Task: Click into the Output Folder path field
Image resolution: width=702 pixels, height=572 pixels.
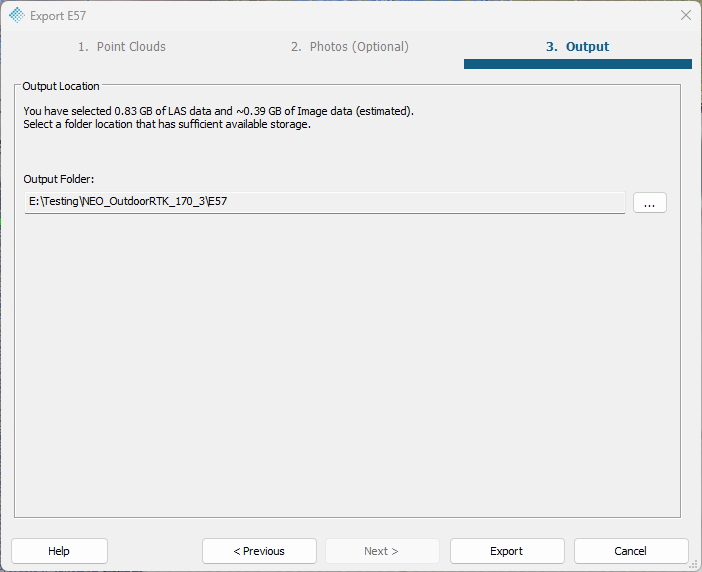Action: (x=325, y=202)
